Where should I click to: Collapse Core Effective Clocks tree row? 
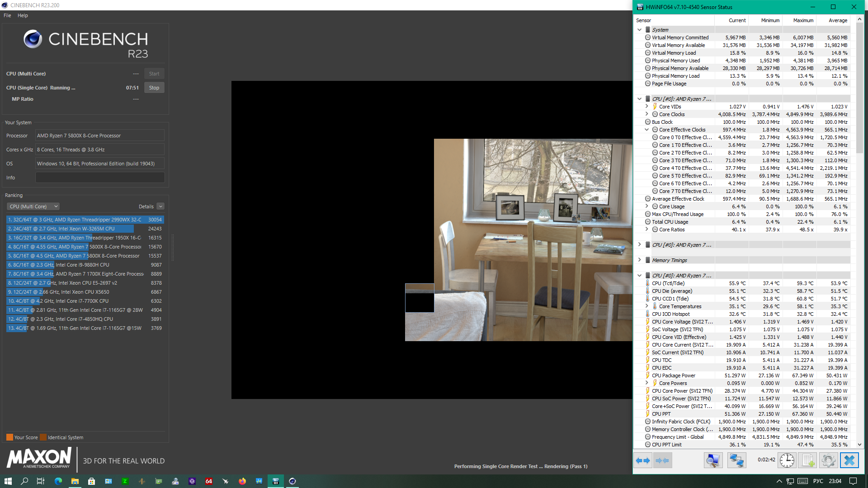click(646, 130)
